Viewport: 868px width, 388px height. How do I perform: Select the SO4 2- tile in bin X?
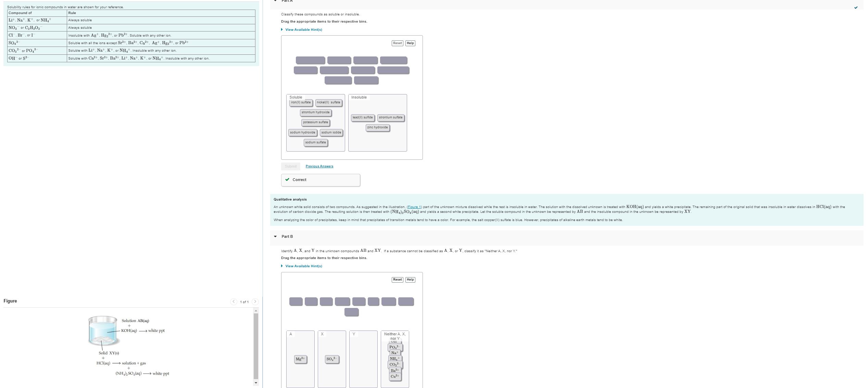(332, 359)
